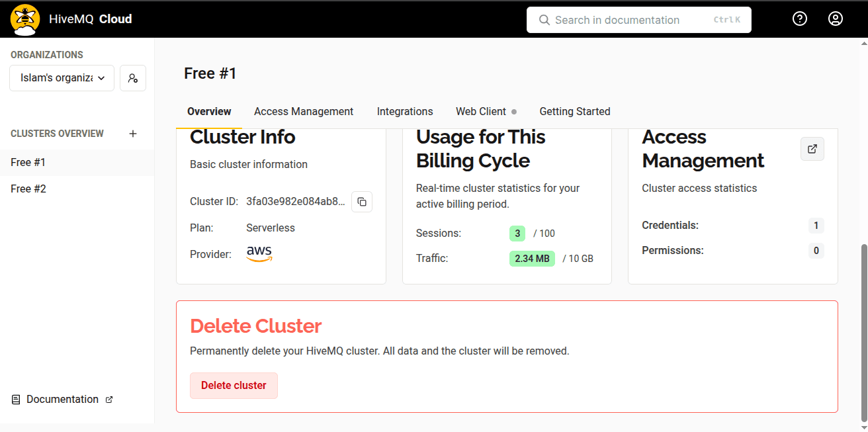Click the organization member settings icon
The image size is (868, 432).
133,78
